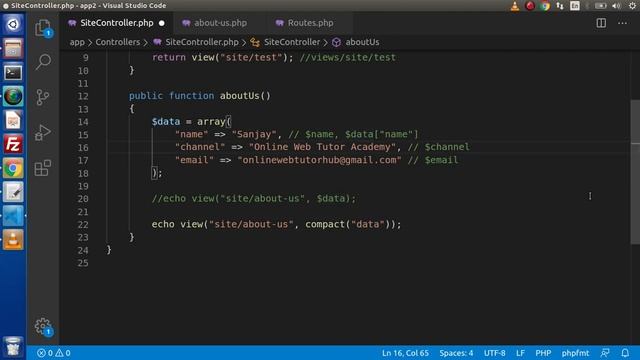Open the system volume indicator

click(616, 6)
